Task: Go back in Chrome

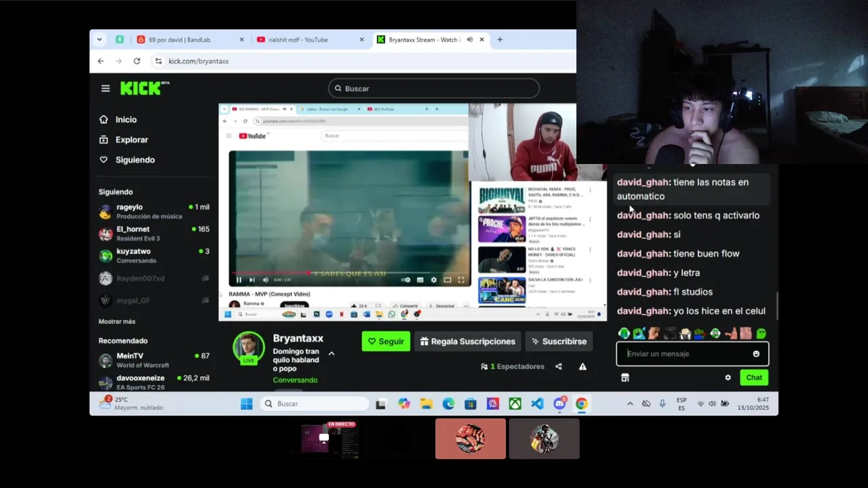Action: pyautogui.click(x=100, y=61)
